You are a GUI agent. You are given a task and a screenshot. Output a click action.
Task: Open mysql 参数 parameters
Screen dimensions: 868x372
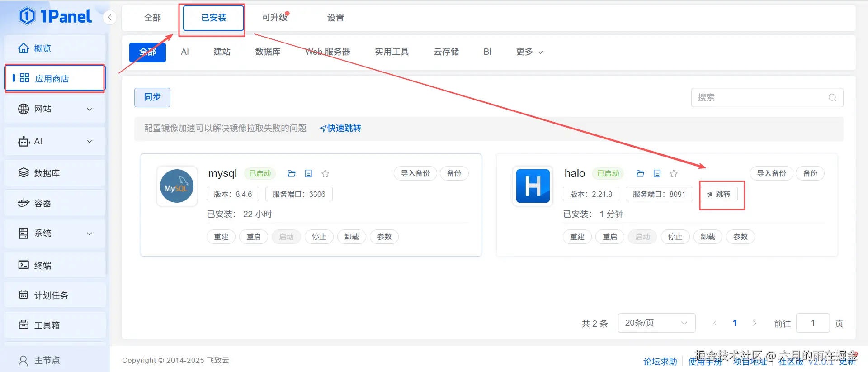pos(384,237)
